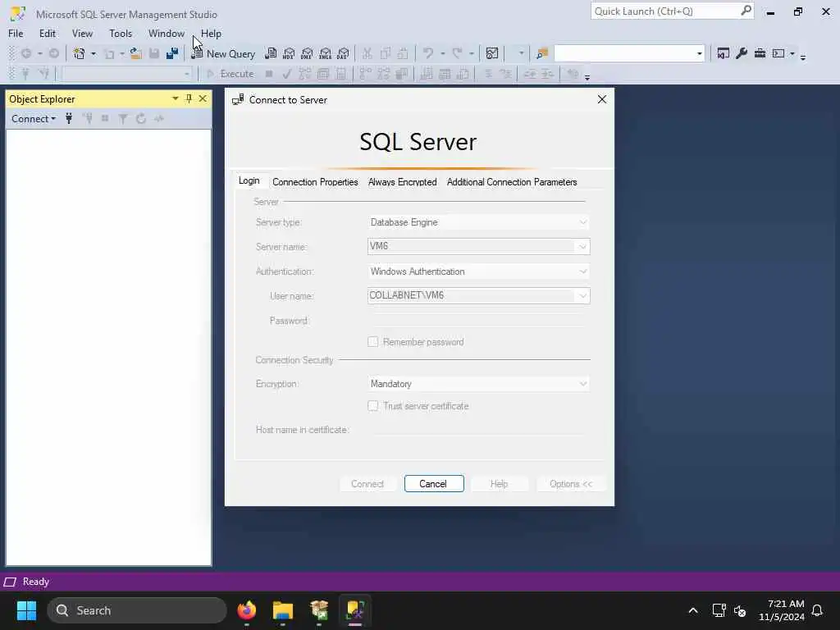Expand the User name dropdown
Viewport: 840px width, 630px height.
point(582,295)
